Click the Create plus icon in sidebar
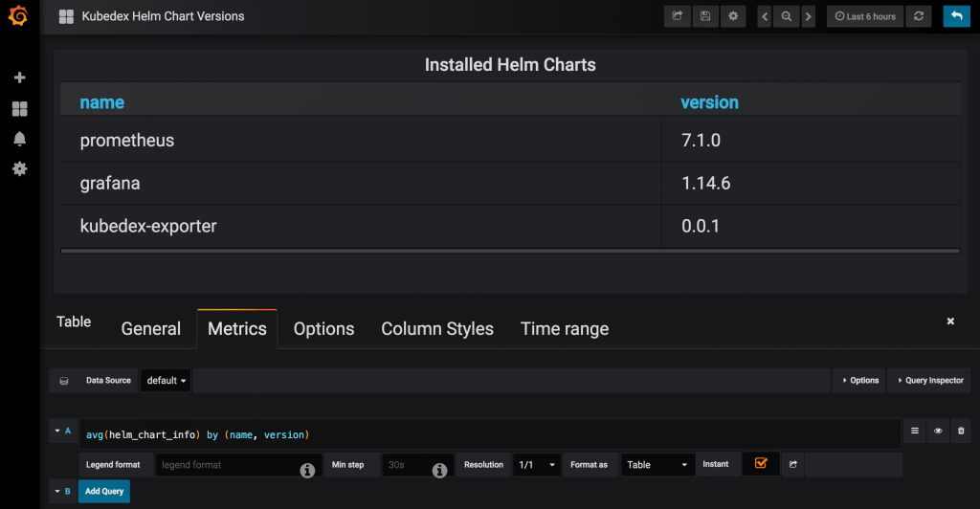This screenshot has height=509, width=980. click(x=19, y=77)
